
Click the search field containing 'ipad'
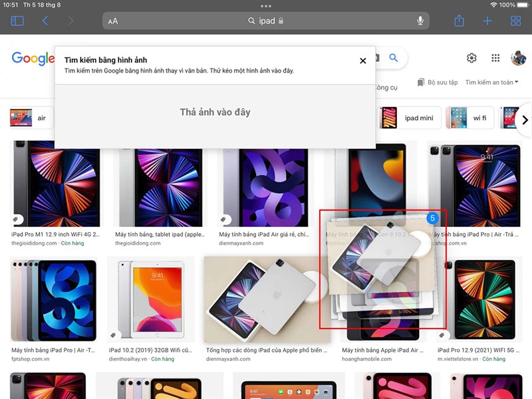[266, 21]
